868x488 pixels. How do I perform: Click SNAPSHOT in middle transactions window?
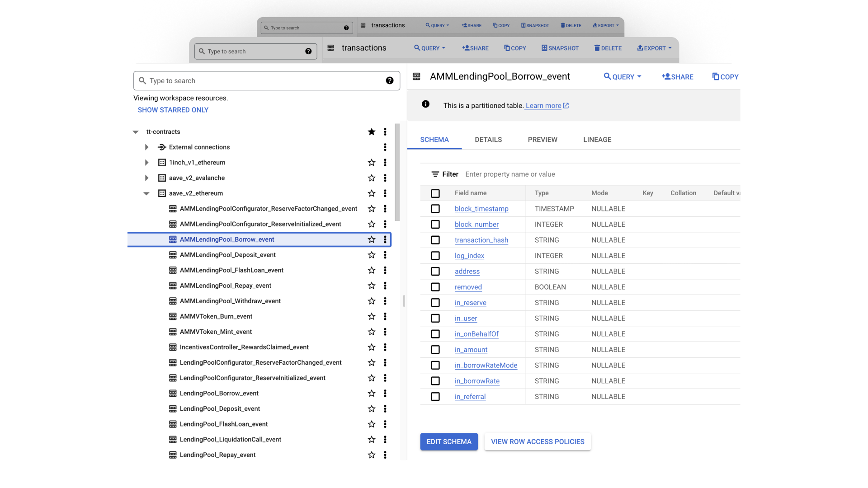560,48
